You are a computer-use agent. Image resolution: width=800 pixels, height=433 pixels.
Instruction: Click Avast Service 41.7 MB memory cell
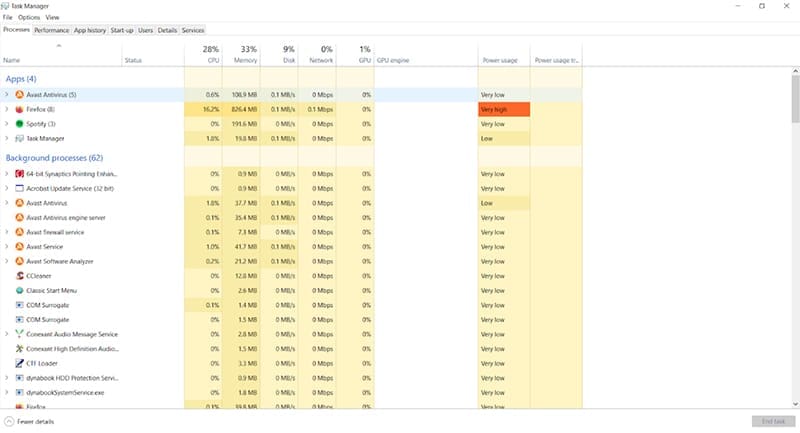(241, 247)
